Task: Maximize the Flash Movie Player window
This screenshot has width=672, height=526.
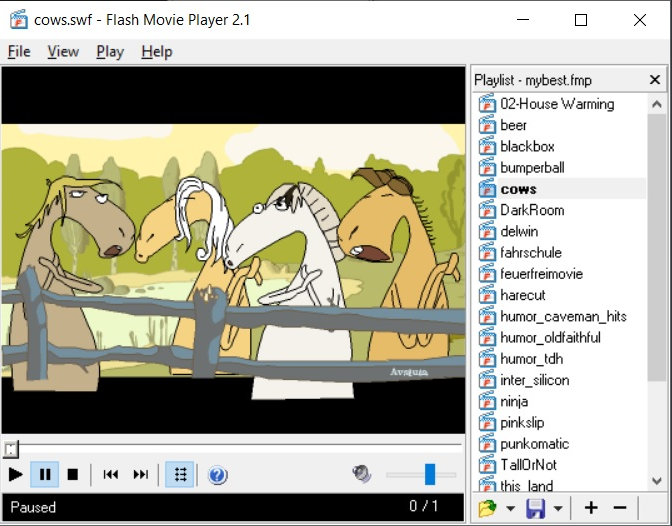Action: (x=581, y=20)
